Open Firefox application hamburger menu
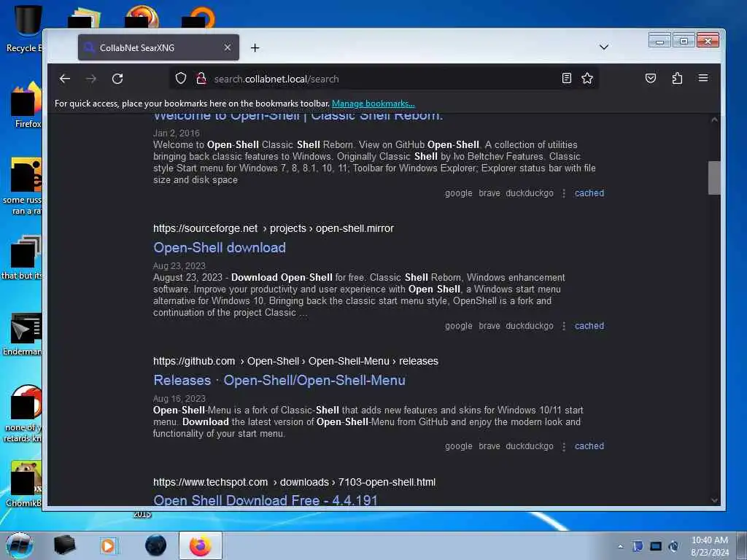747x560 pixels. [703, 78]
